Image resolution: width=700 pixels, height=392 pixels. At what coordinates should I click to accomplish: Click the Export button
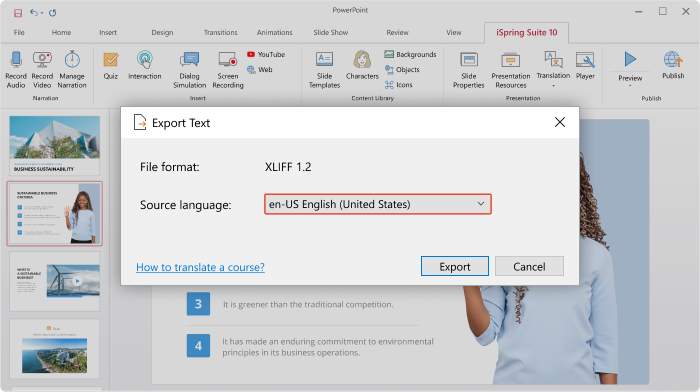point(454,267)
